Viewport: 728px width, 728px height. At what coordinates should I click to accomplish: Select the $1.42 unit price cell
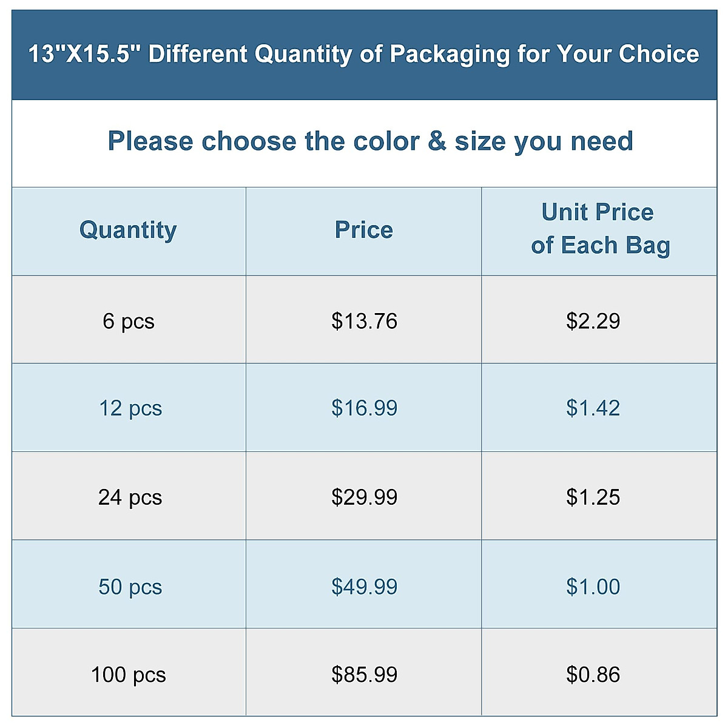click(x=593, y=408)
